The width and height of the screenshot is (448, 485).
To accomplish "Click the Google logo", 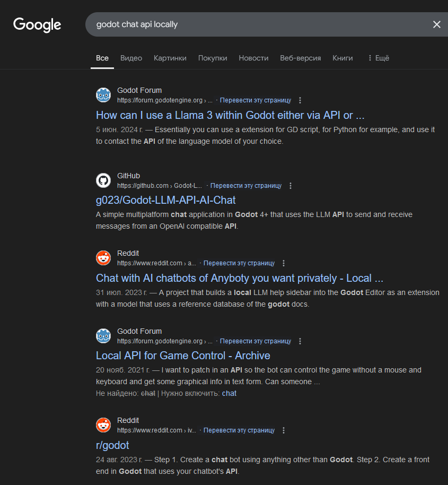I will 37,25.
